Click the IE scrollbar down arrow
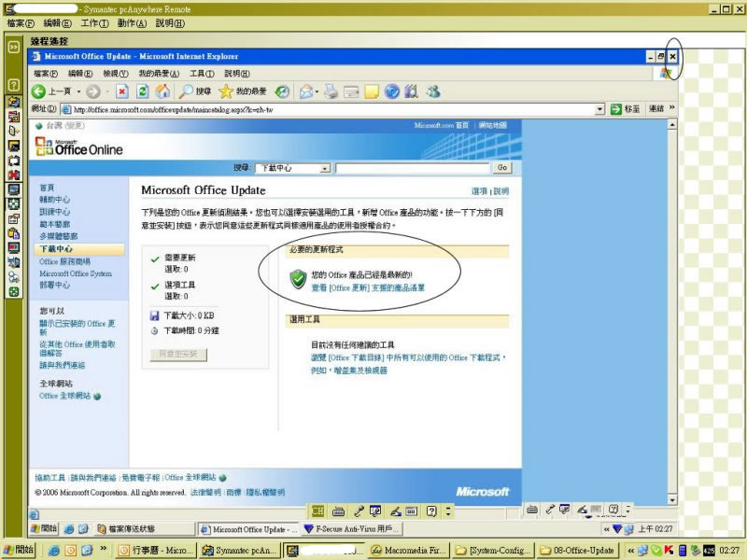This screenshot has height=560, width=747. coord(672,500)
